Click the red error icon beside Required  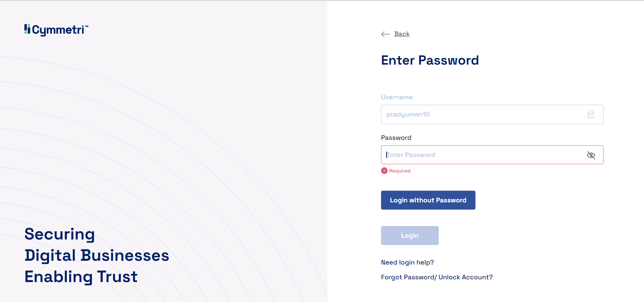click(x=384, y=171)
